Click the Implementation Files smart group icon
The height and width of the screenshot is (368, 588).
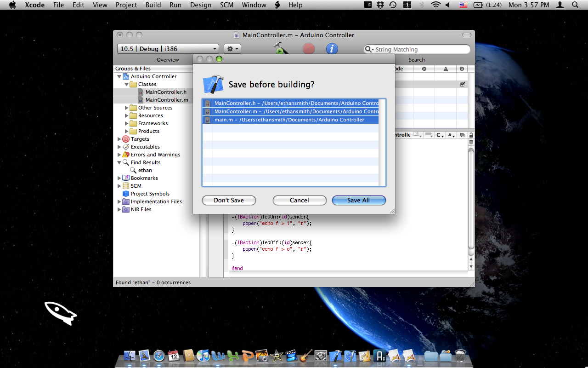click(126, 201)
